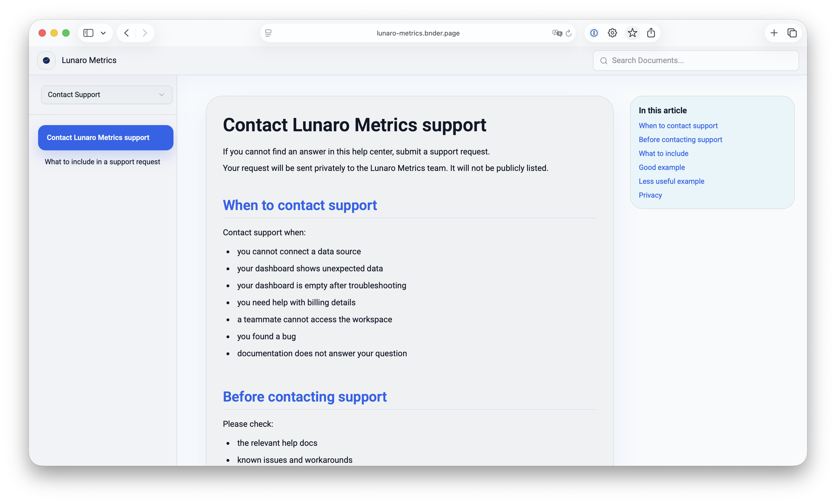Jump to What to include in outline

coord(663,154)
